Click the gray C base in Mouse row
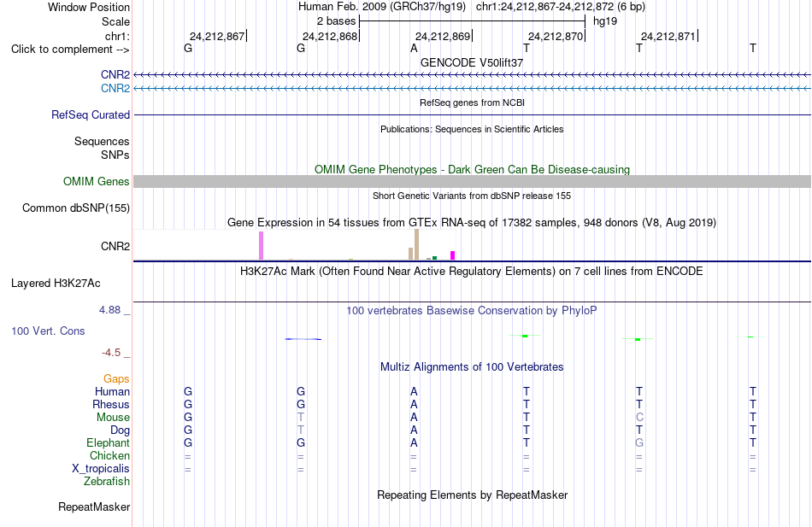 [639, 418]
